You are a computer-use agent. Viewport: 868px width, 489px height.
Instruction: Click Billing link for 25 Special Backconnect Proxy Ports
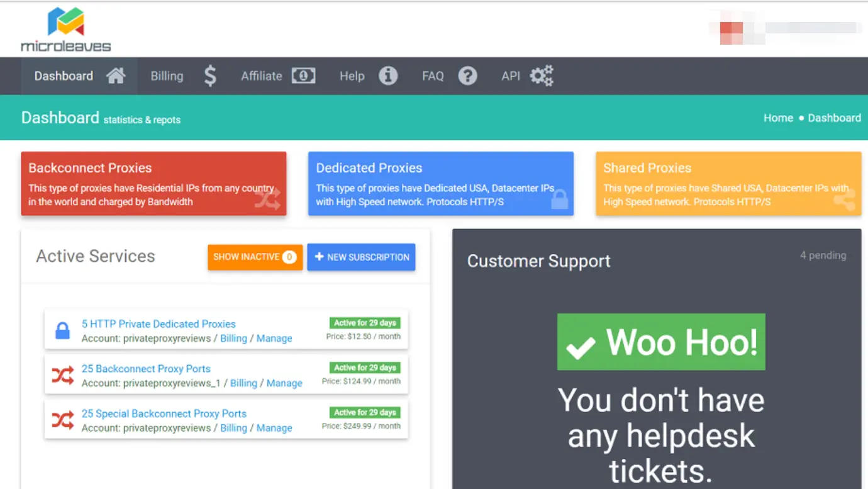(233, 428)
